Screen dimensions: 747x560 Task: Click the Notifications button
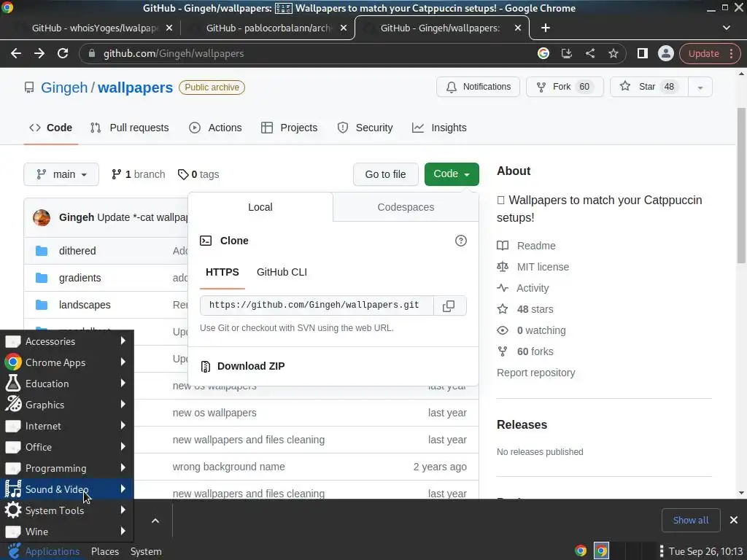click(478, 87)
